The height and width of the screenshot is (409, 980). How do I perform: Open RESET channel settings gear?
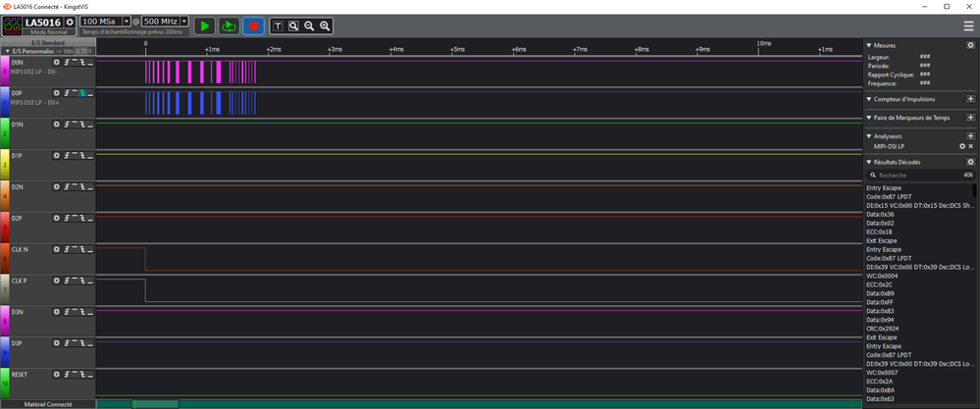(x=56, y=374)
